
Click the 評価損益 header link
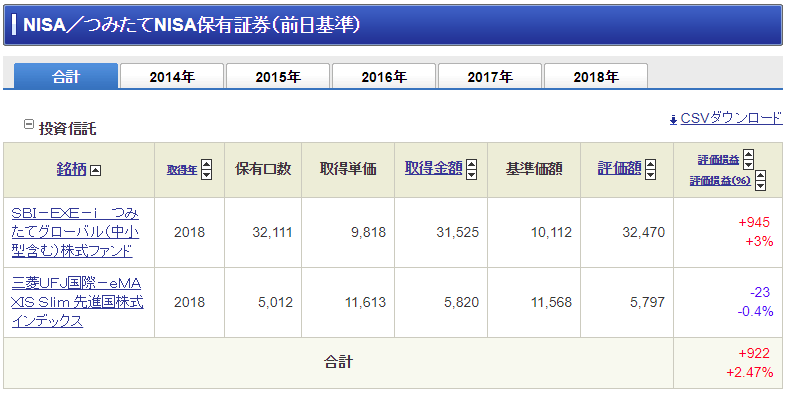[718, 160]
